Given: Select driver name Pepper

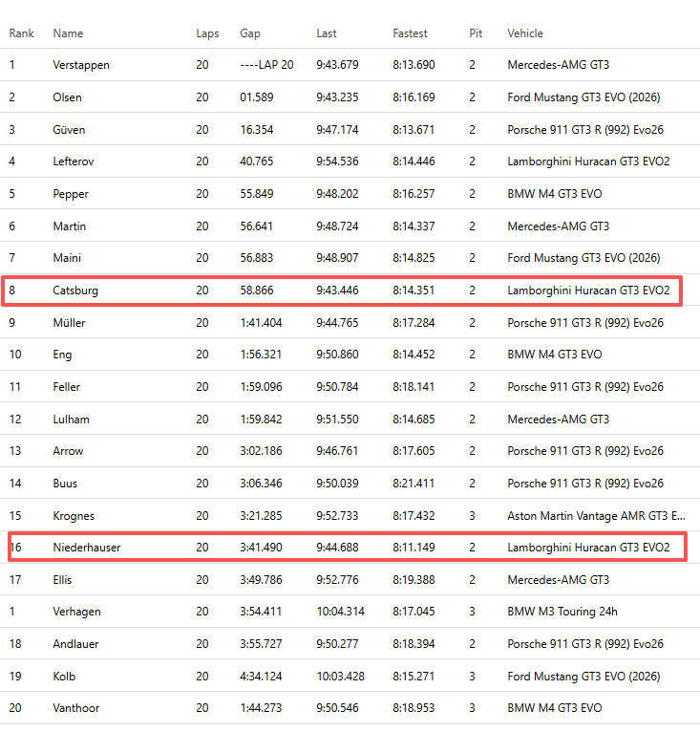Looking at the screenshot, I should [x=71, y=194].
